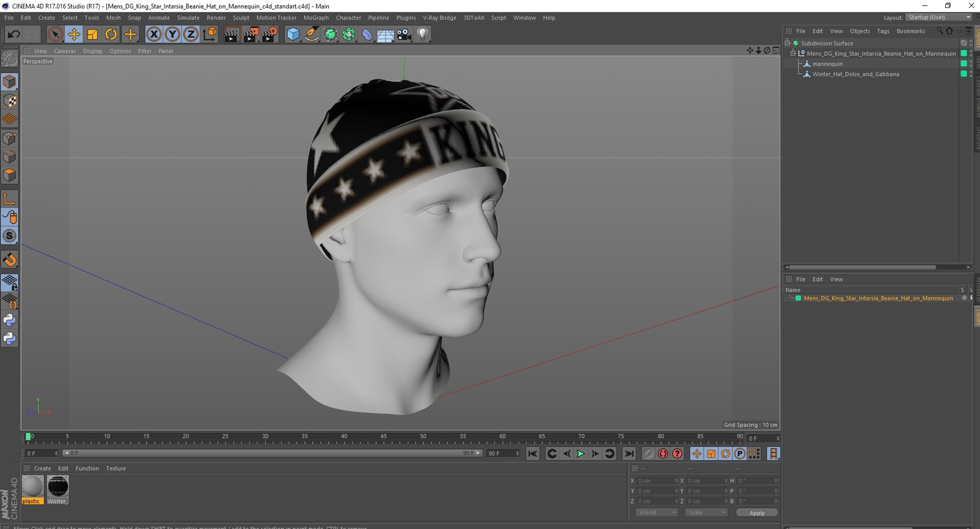Screen dimensions: 980x529
Task: Go to end of animation
Action: click(629, 453)
